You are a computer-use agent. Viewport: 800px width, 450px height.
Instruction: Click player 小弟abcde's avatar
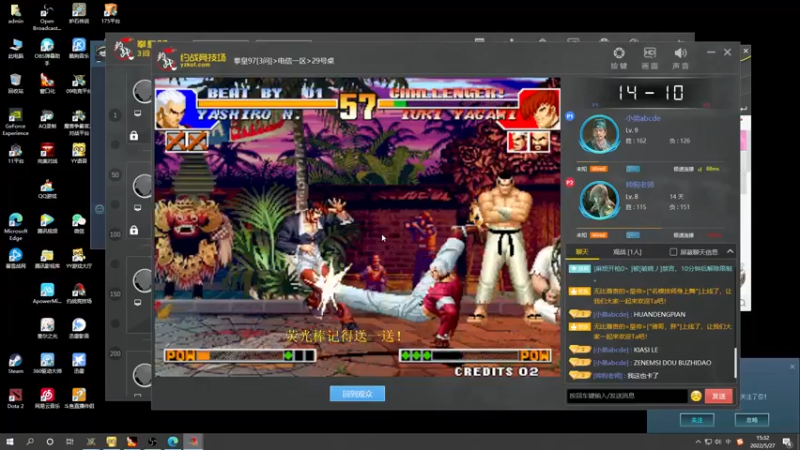point(599,134)
